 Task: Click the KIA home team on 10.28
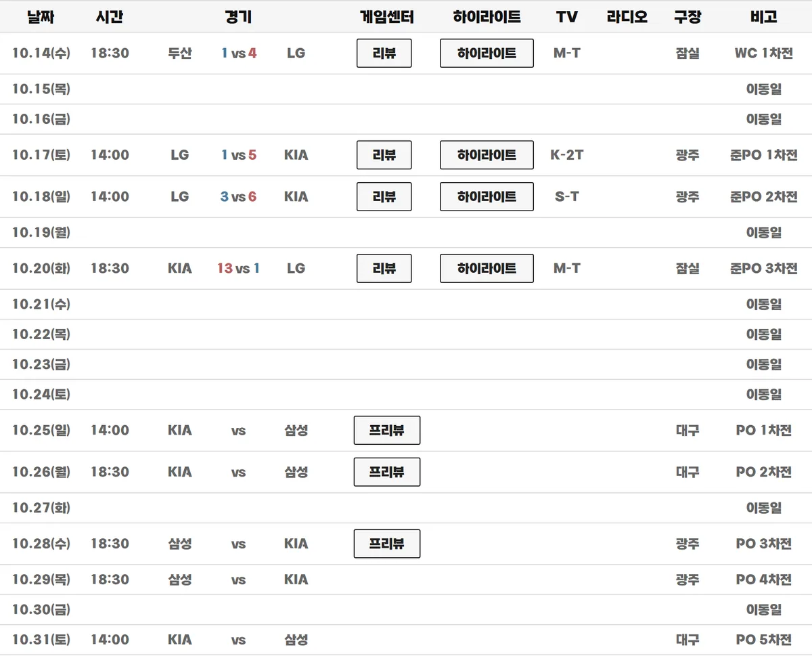click(296, 544)
